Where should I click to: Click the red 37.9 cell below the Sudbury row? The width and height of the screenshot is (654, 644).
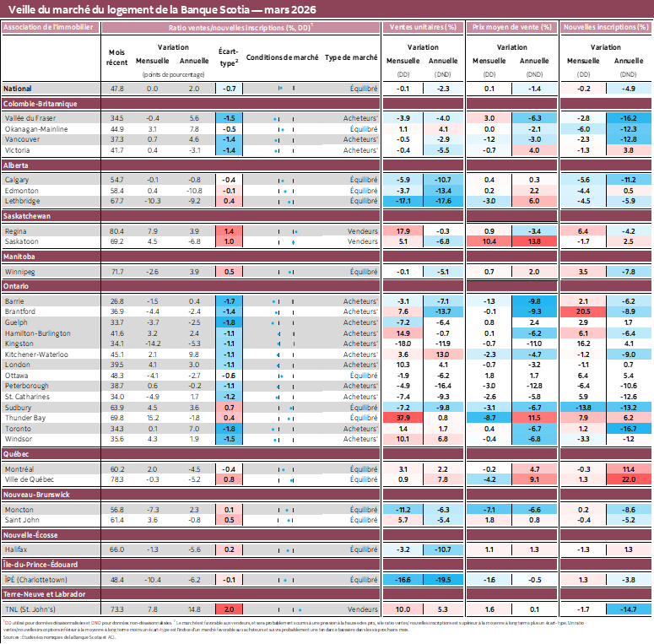[x=402, y=418]
